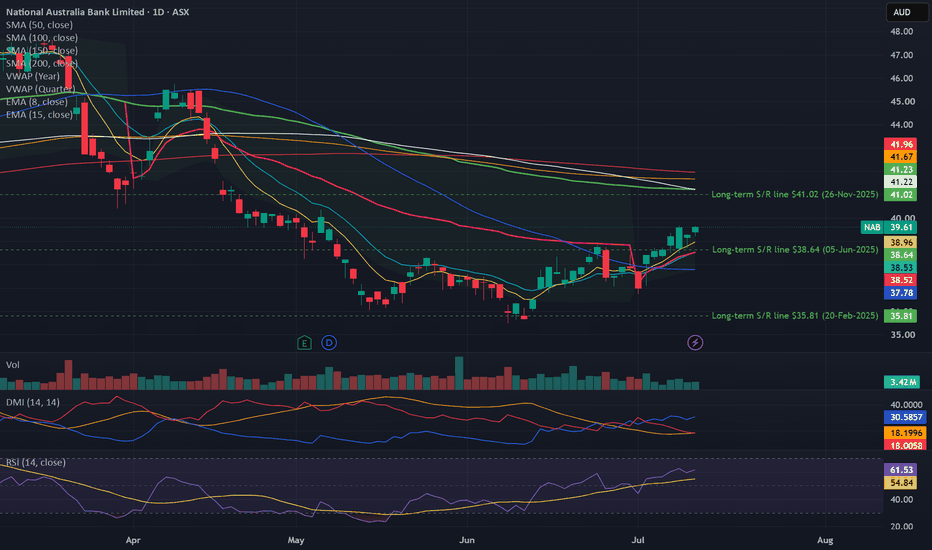Click the 35.00 price axis tick

click(x=902, y=335)
